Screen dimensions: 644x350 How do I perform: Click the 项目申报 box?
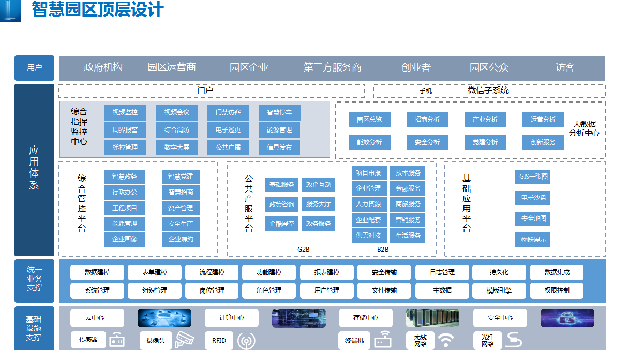pos(369,173)
